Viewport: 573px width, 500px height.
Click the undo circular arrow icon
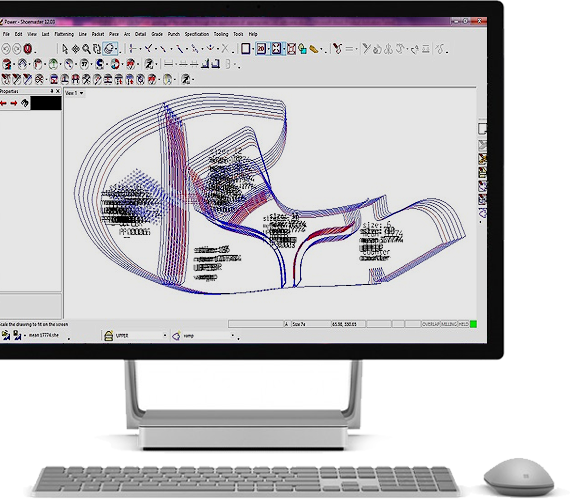tap(6, 49)
